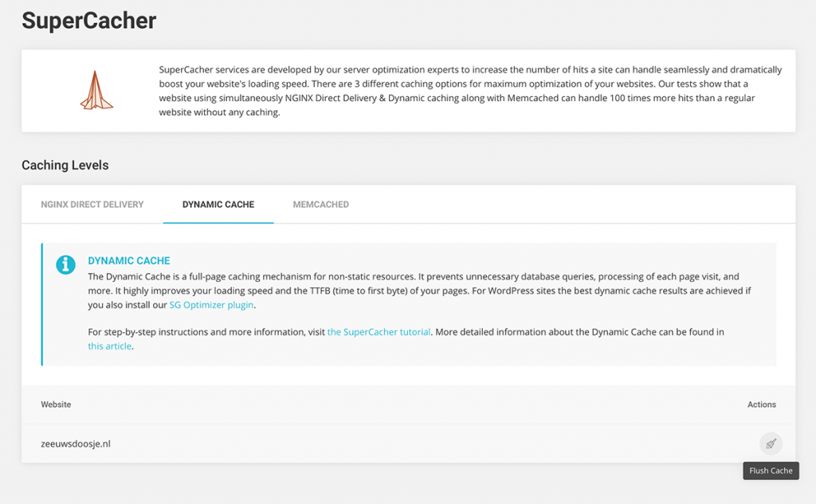Click the SuperCacher services intro paragraph
Screen dimensions: 816x504
click(470, 91)
